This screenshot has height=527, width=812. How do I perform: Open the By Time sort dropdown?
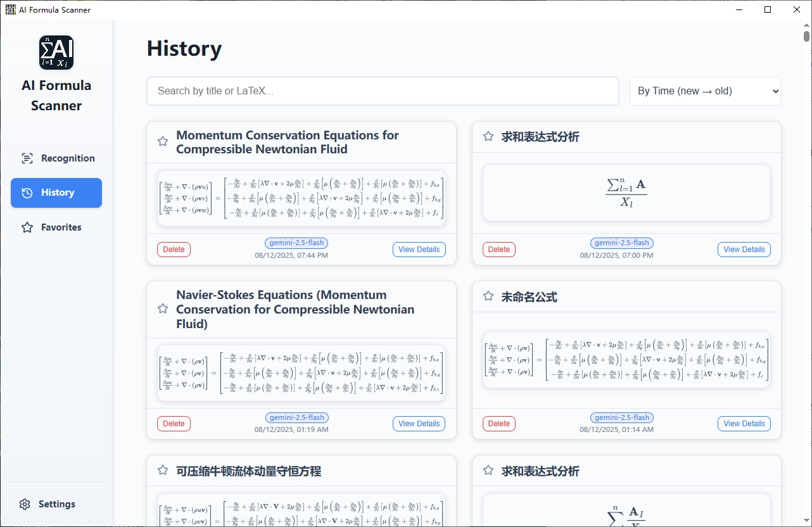click(x=706, y=91)
